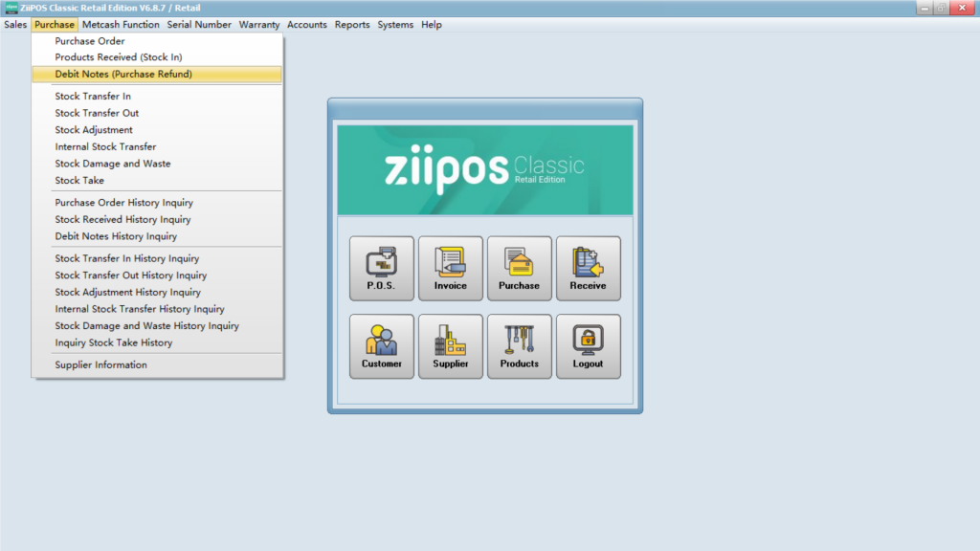
Task: Choose Products Received (Stock In)
Action: 118,57
